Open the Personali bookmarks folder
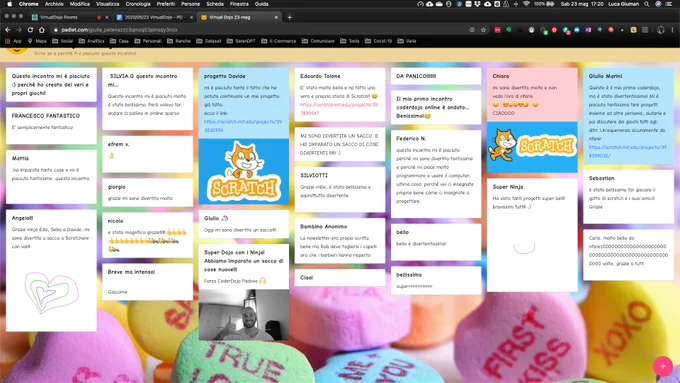This screenshot has width=680, height=383. [148, 41]
